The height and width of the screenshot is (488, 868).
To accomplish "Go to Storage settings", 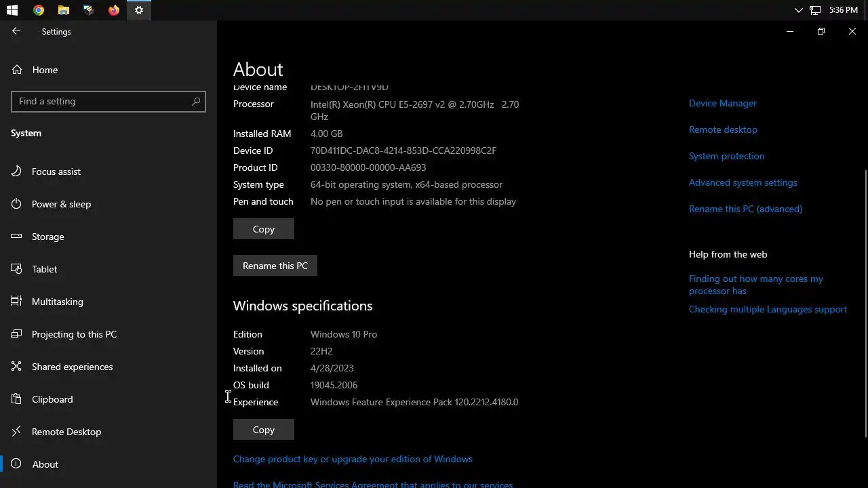I will coord(108,237).
